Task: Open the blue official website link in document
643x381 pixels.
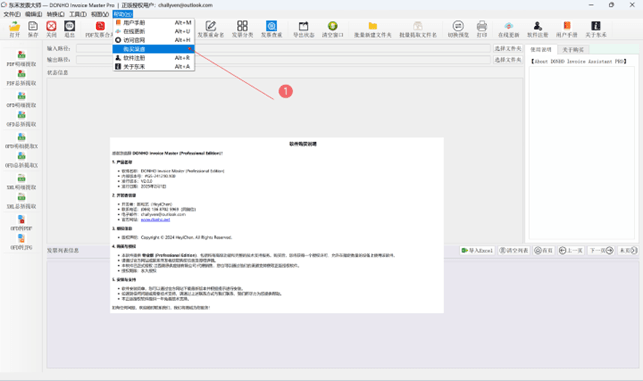Action: point(155,219)
